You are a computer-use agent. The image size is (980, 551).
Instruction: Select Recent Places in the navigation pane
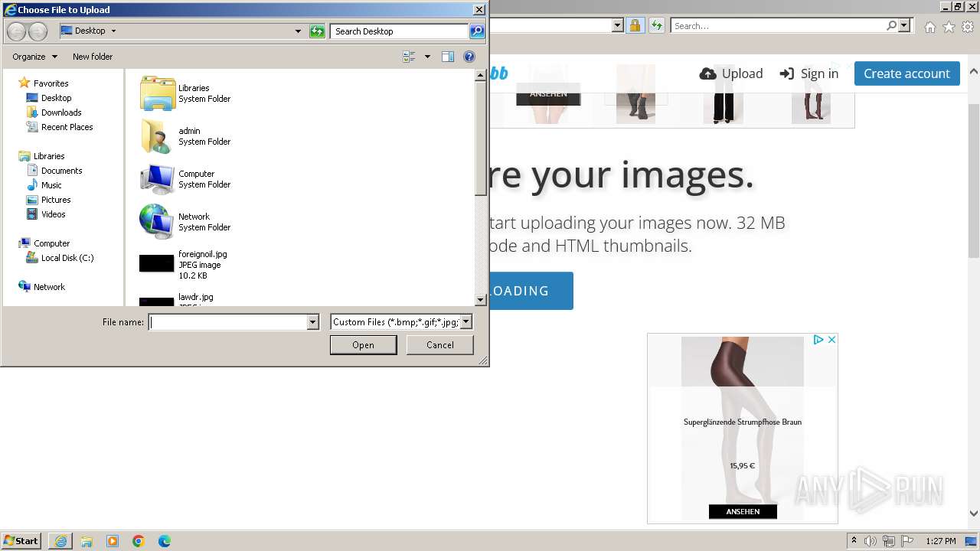[x=67, y=127]
